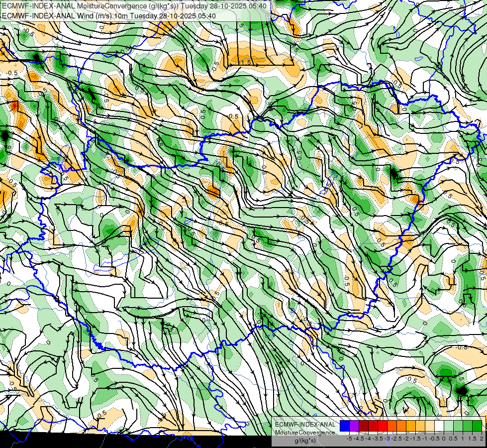Click the legend scale's '2' tick label
The height and width of the screenshot is (448, 487).
coord(482,439)
